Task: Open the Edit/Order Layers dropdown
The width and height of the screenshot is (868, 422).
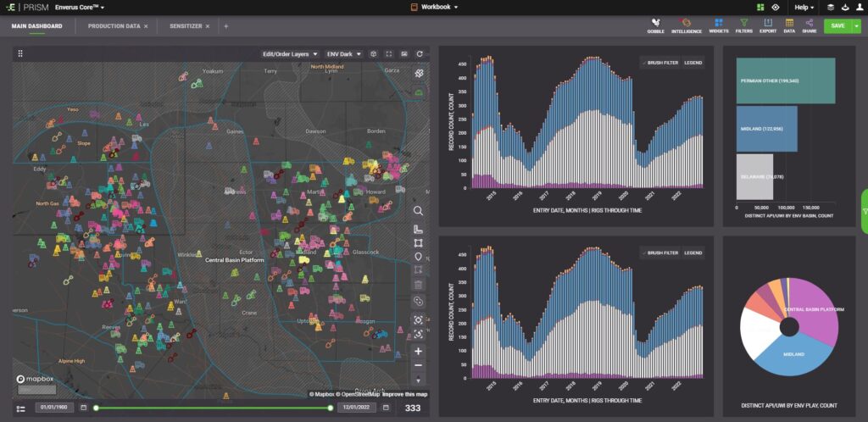Action: (290, 53)
